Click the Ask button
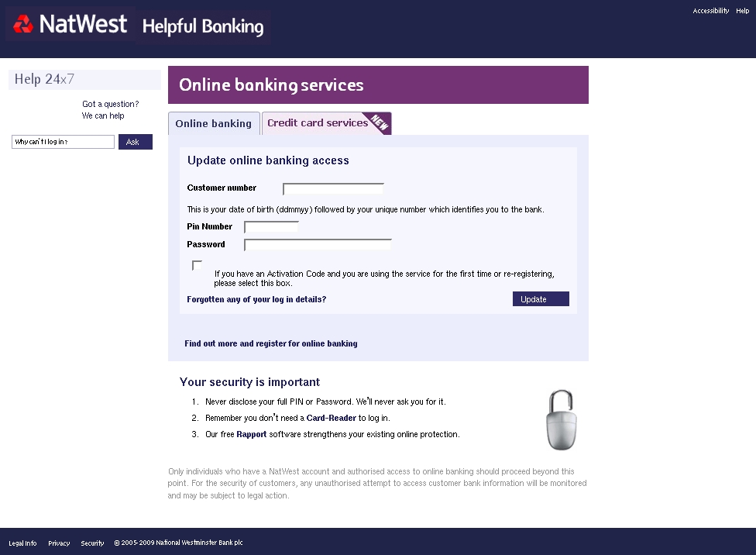The height and width of the screenshot is (555, 756). tap(136, 142)
